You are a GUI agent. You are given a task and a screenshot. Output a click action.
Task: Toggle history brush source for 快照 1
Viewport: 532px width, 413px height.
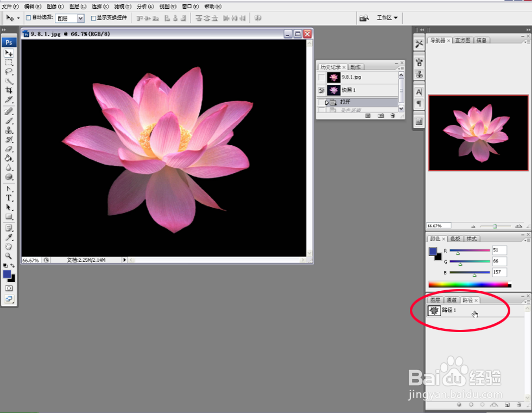(321, 90)
